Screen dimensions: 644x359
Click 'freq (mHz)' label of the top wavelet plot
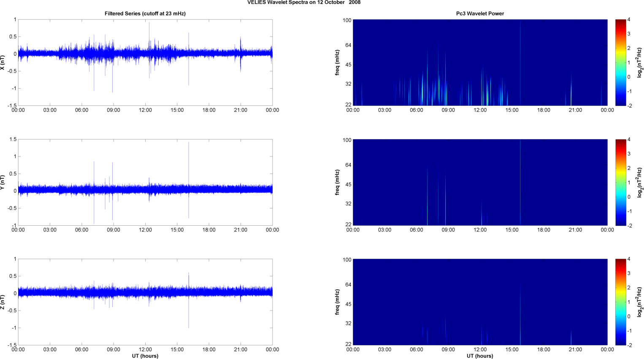[338, 62]
